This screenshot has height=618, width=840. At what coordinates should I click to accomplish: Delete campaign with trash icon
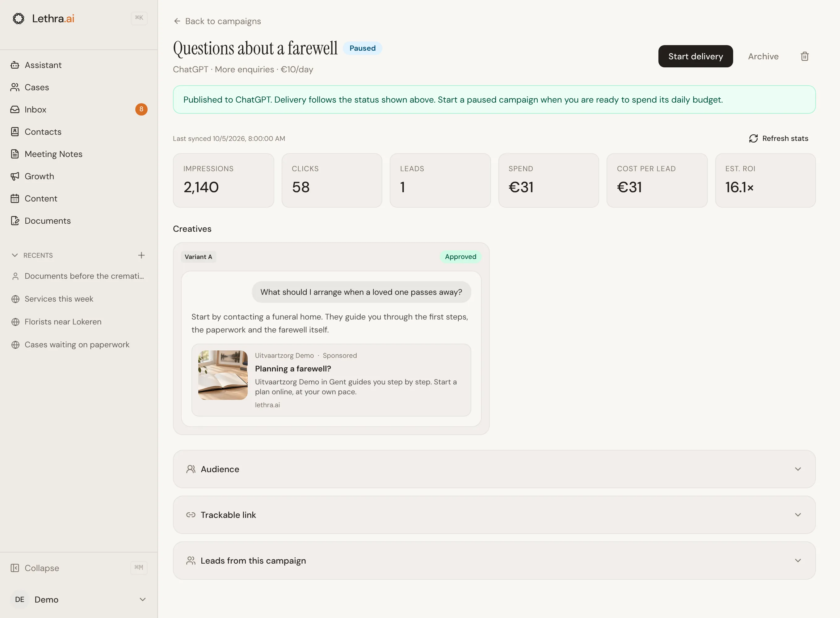coord(804,57)
